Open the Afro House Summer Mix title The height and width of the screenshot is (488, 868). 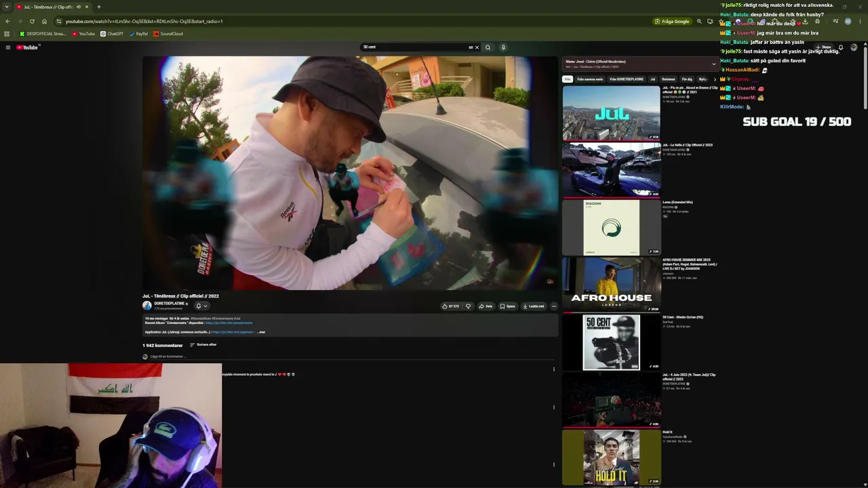coord(690,264)
